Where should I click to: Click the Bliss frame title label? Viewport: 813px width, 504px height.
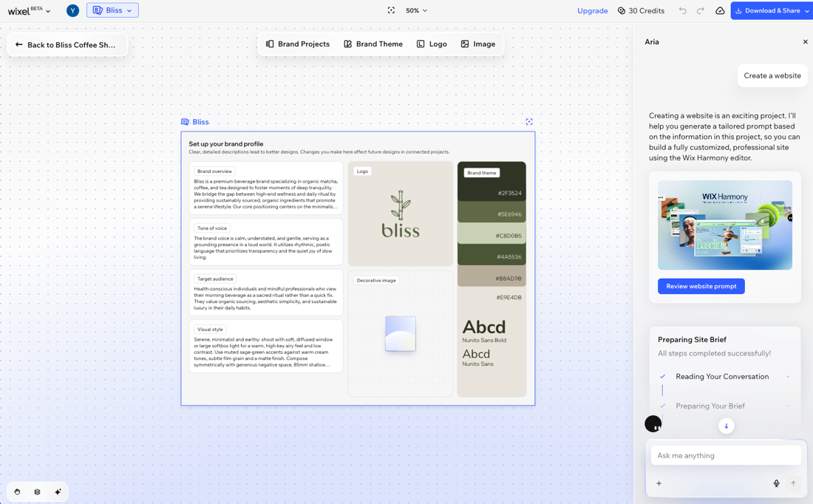point(195,122)
